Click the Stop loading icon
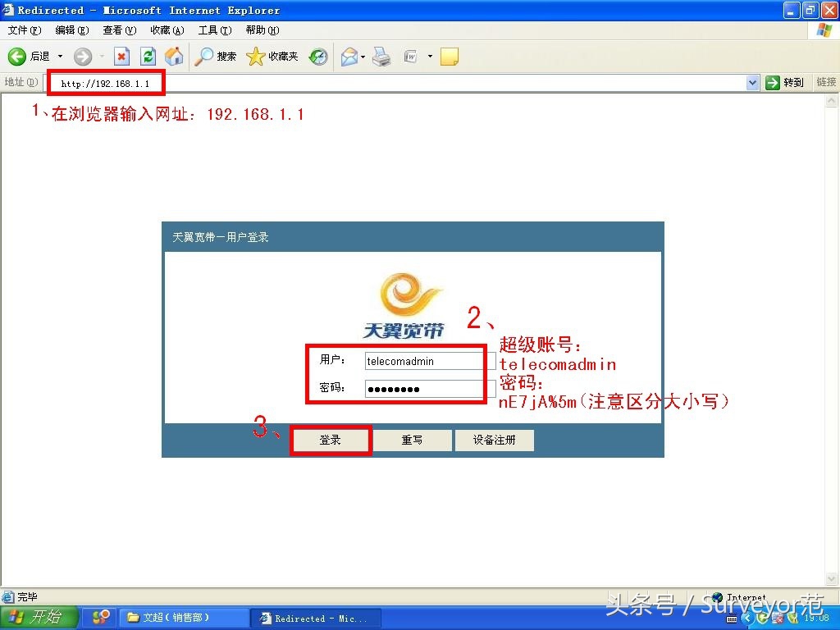This screenshot has width=840, height=630. [x=122, y=57]
